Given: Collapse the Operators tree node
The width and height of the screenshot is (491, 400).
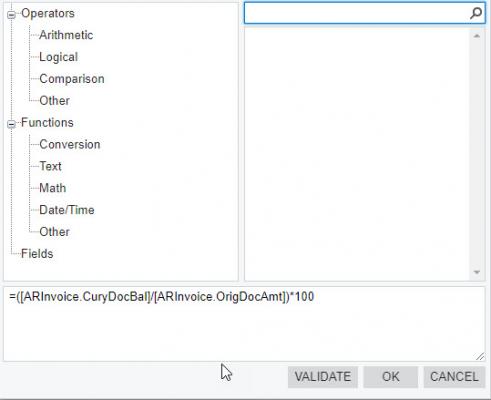Looking at the screenshot, I should [x=11, y=15].
